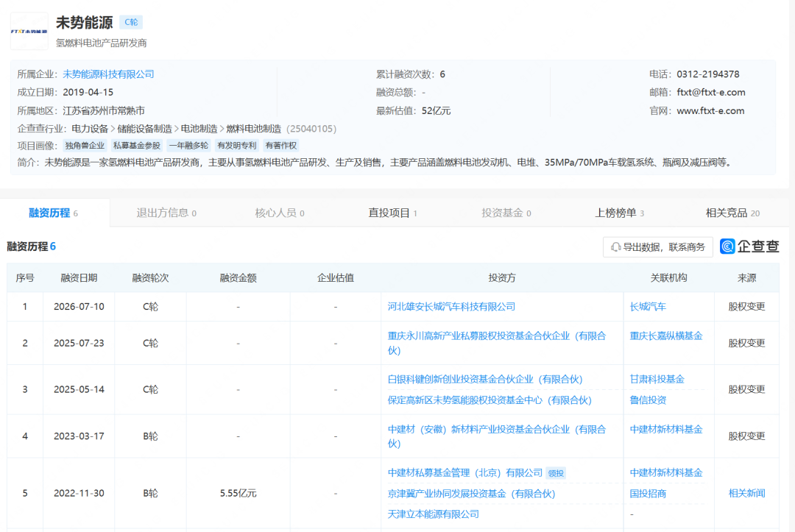Image resolution: width=795 pixels, height=532 pixels.
Task: Open the 相关新闻 source link
Action: click(x=746, y=493)
